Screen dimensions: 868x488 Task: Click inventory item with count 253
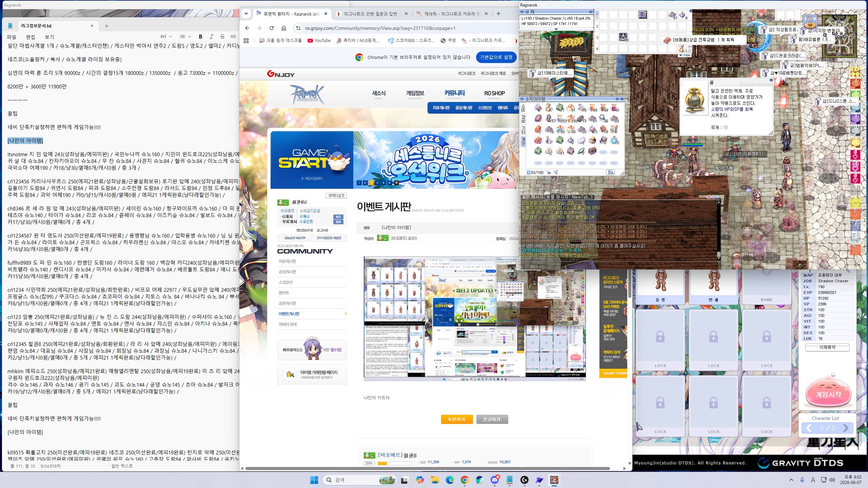point(560,118)
